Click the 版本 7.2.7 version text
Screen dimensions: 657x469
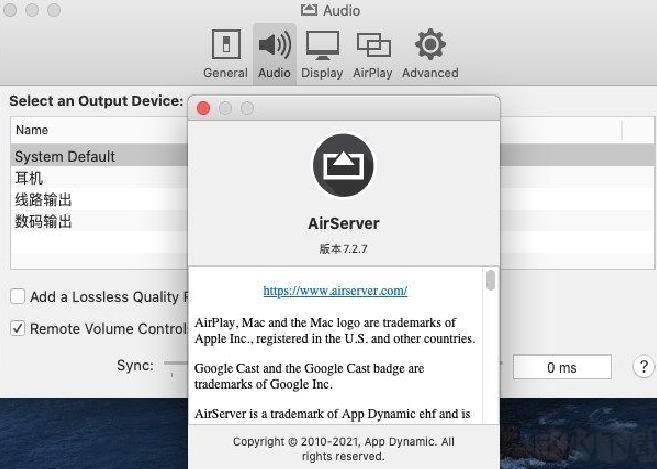[343, 249]
